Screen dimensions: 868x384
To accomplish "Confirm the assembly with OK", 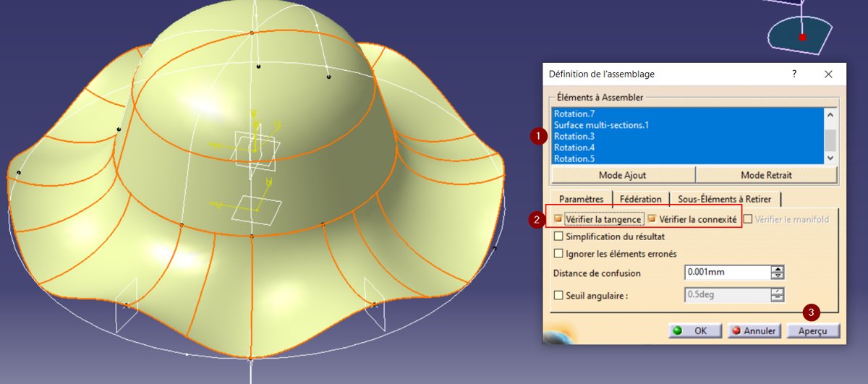I will pos(694,330).
